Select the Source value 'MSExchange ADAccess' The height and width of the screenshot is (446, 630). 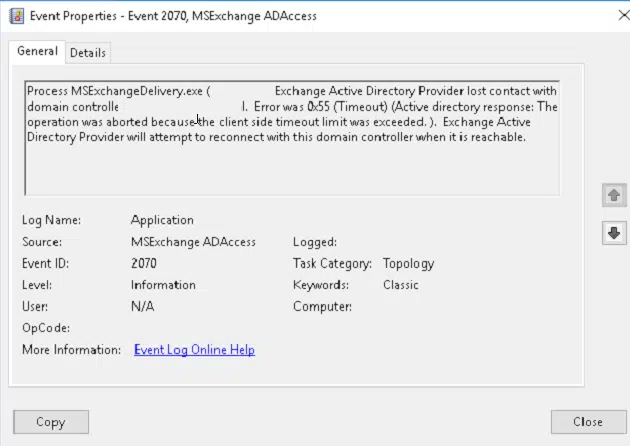pos(193,242)
